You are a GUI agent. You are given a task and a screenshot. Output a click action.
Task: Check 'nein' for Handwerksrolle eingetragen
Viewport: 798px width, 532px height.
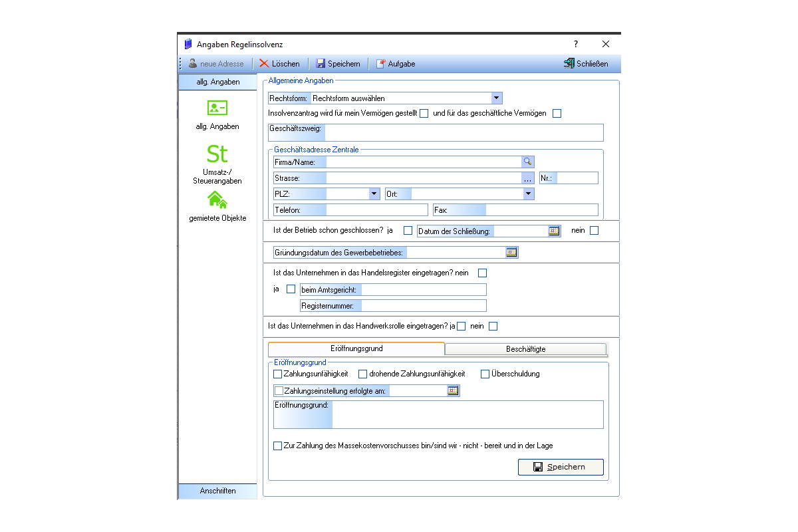click(493, 327)
